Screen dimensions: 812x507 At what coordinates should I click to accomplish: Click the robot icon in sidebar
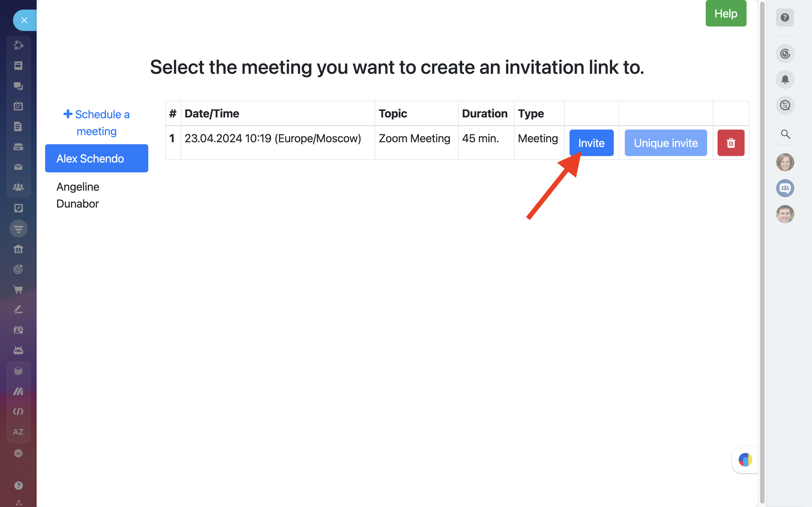pyautogui.click(x=18, y=350)
